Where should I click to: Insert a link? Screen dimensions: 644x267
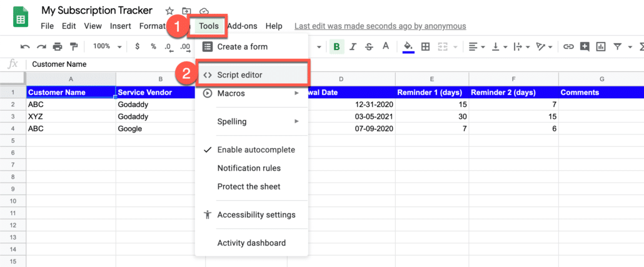[x=568, y=47]
